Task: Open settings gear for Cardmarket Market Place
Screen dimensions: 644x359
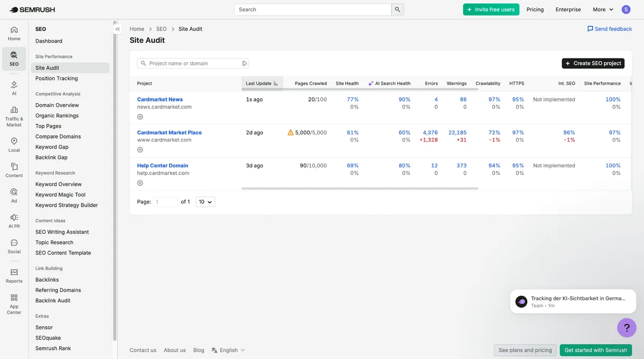Action: click(x=140, y=150)
